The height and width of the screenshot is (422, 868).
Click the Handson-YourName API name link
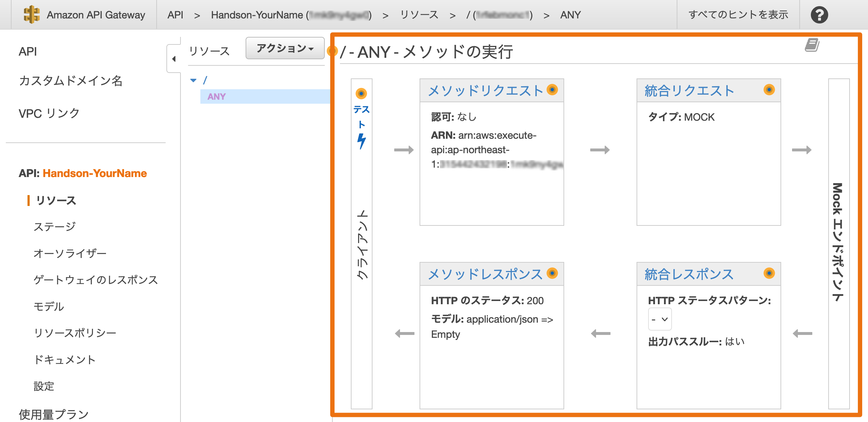(95, 173)
